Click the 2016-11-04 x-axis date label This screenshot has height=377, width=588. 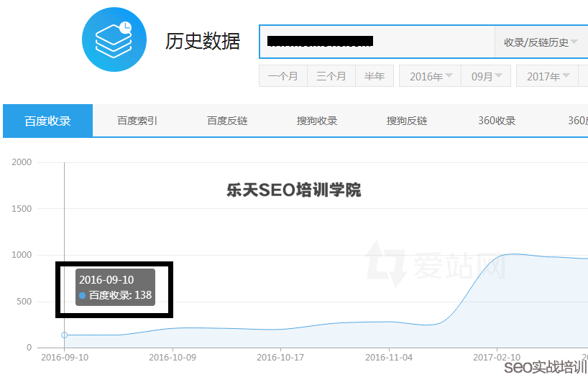click(389, 358)
